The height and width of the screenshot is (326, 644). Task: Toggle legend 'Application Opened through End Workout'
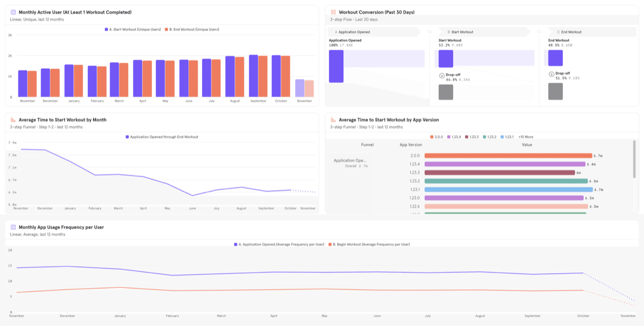tap(162, 137)
